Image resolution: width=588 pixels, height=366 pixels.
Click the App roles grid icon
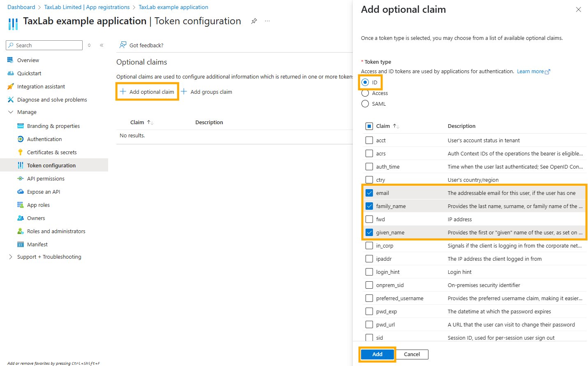coord(20,205)
